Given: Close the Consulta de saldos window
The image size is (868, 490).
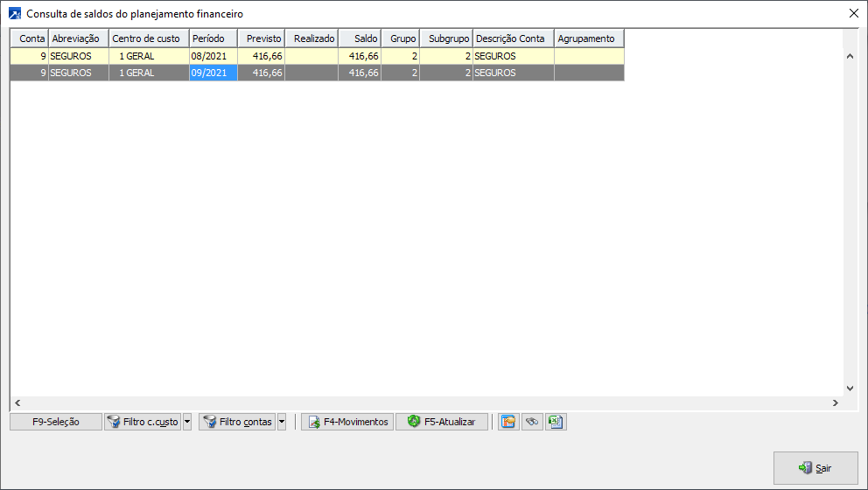Looking at the screenshot, I should click(x=854, y=13).
